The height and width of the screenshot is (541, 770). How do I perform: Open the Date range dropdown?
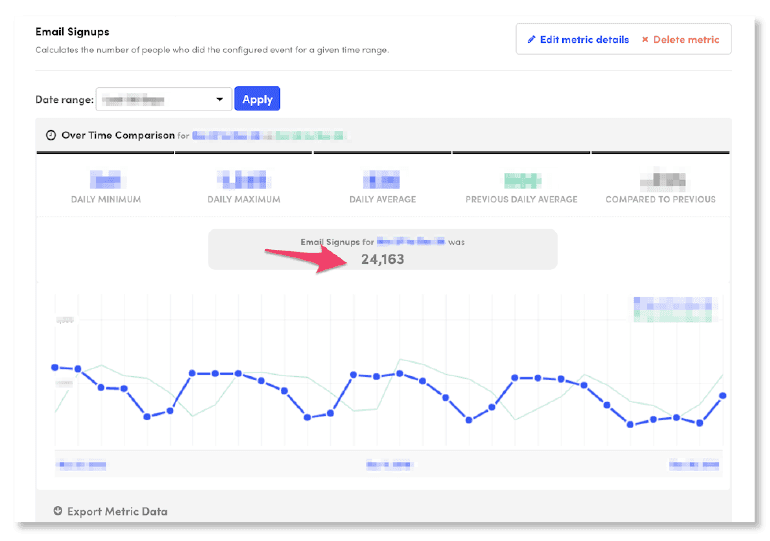click(164, 99)
